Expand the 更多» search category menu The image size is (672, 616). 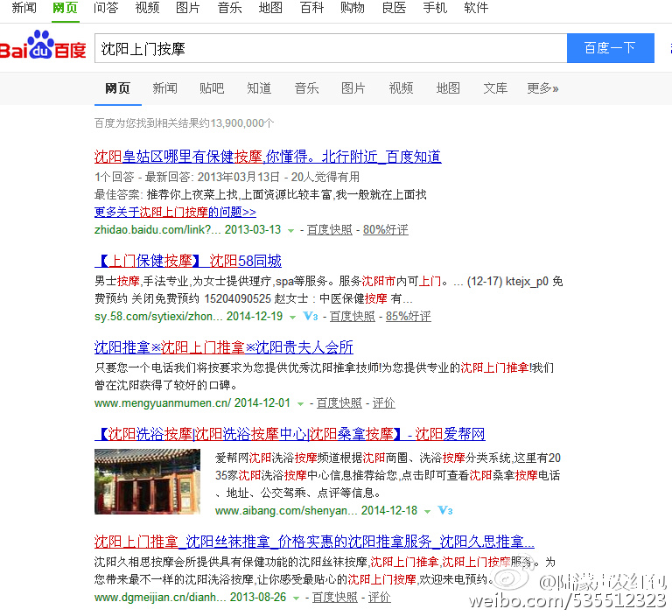(x=542, y=88)
